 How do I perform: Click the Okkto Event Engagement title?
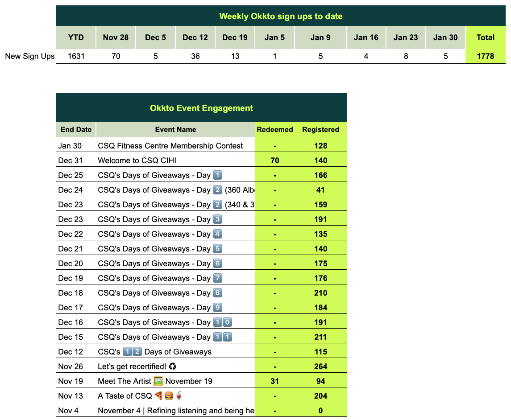[201, 108]
